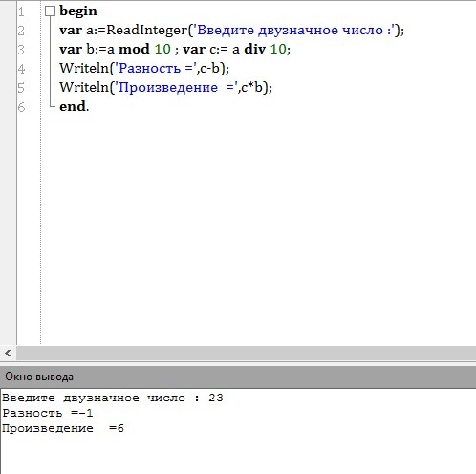Click line number 2 in gutter
476x474 pixels.
tap(21, 31)
